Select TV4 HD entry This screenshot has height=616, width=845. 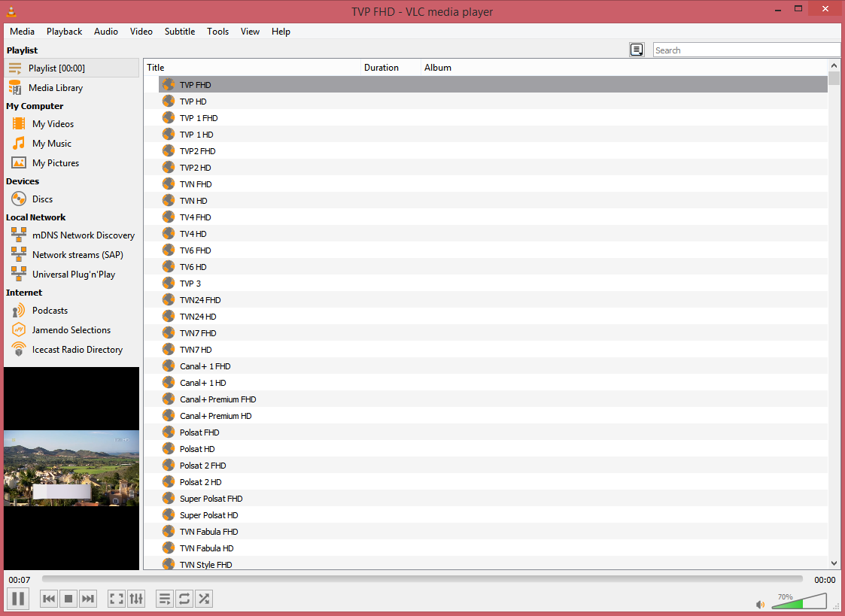(493, 234)
